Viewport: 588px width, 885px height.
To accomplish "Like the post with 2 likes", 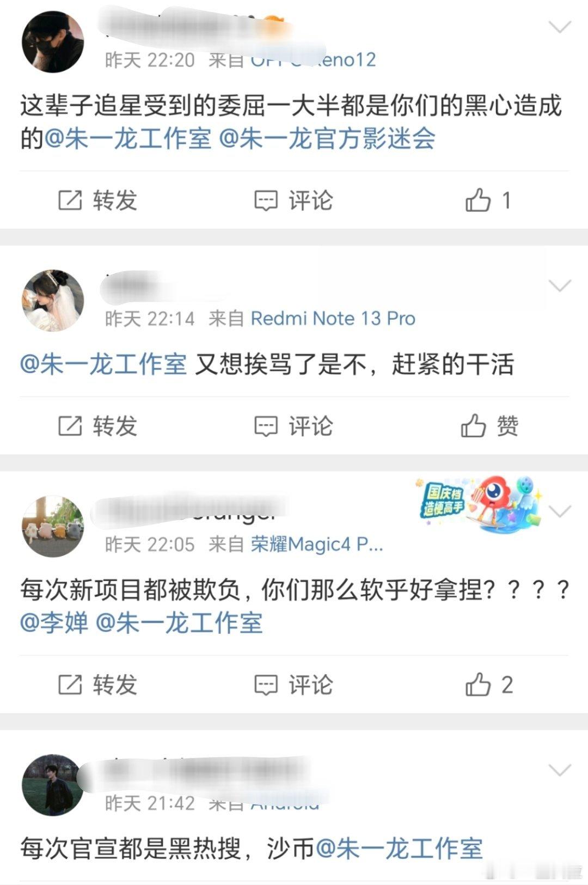I will pyautogui.click(x=489, y=685).
